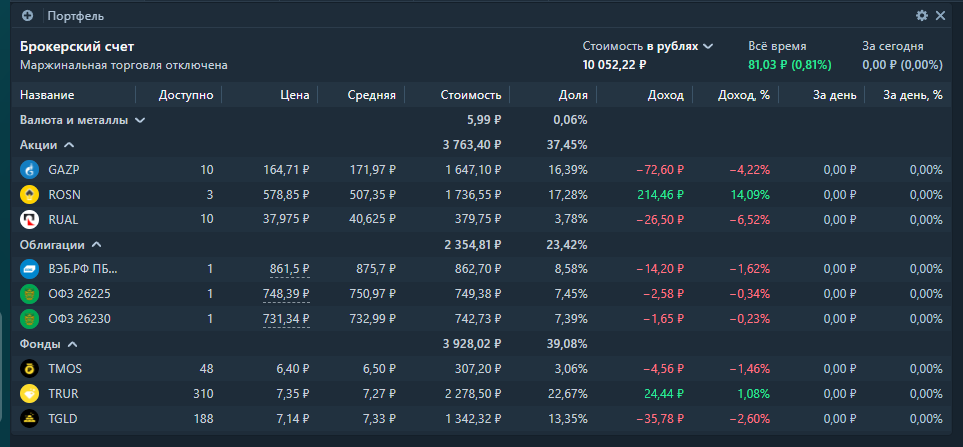Select the ОФЗ 26230 bond name
The image size is (963, 447).
point(79,319)
